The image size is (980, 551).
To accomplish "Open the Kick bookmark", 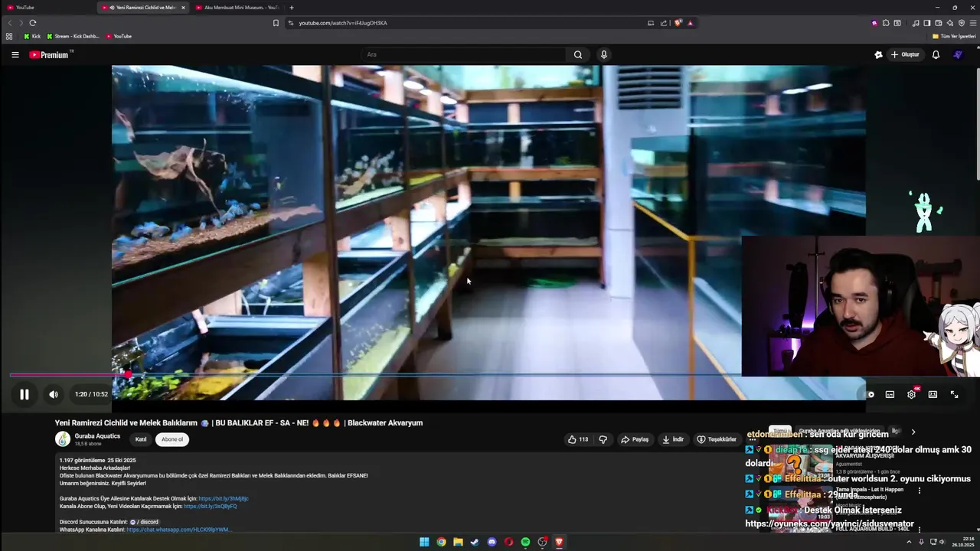I will tap(32, 36).
